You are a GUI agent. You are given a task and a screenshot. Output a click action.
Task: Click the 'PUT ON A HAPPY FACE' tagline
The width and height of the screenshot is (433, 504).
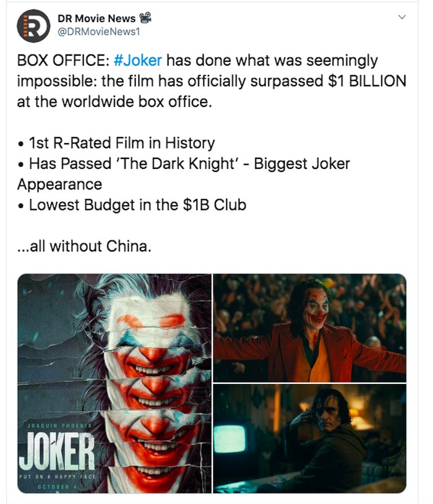pyautogui.click(x=57, y=477)
